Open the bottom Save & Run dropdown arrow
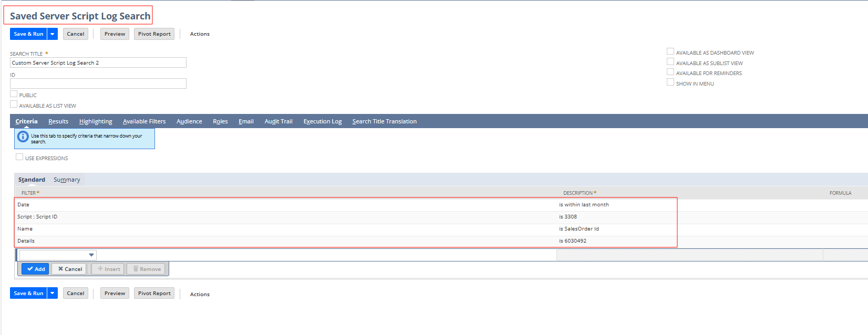 tap(53, 294)
